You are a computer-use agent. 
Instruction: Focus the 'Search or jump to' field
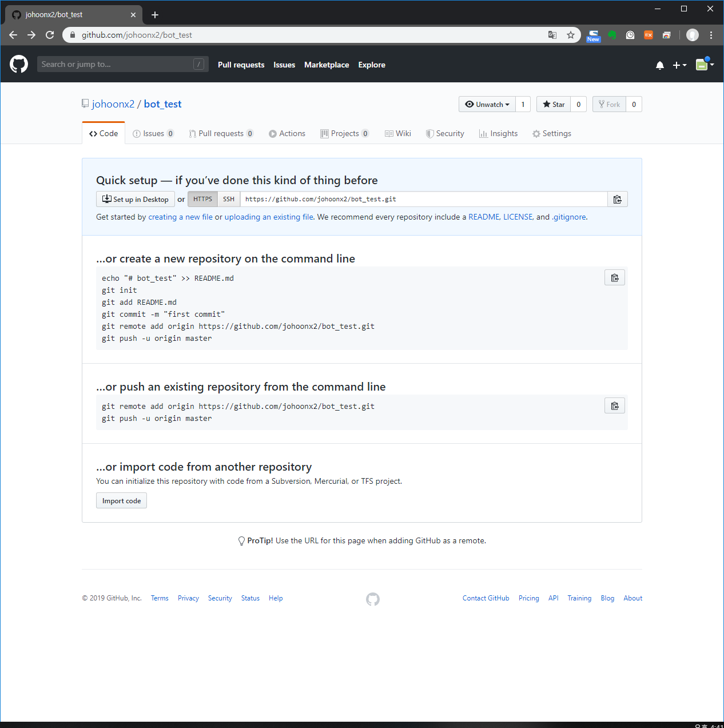pyautogui.click(x=122, y=64)
